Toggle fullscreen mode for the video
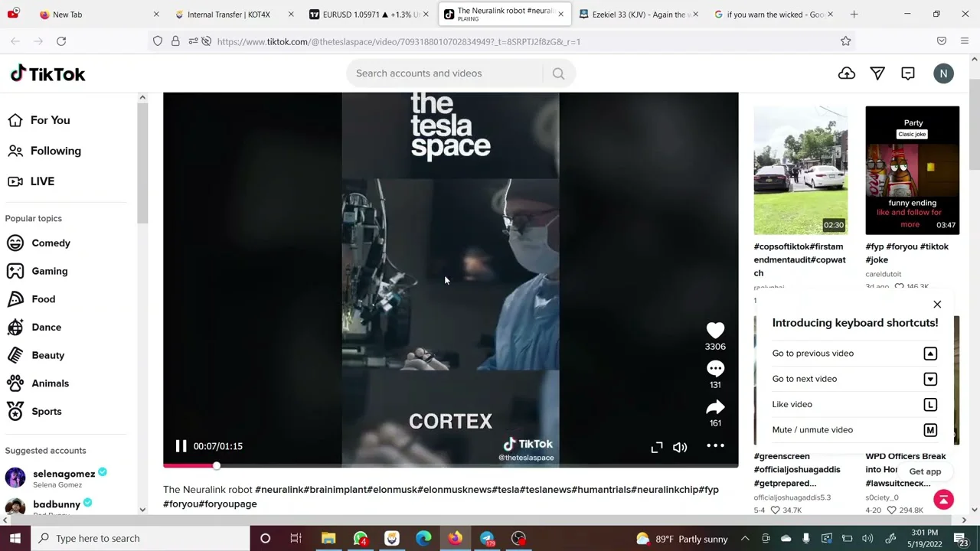Viewport: 980px width, 551px height. [657, 447]
